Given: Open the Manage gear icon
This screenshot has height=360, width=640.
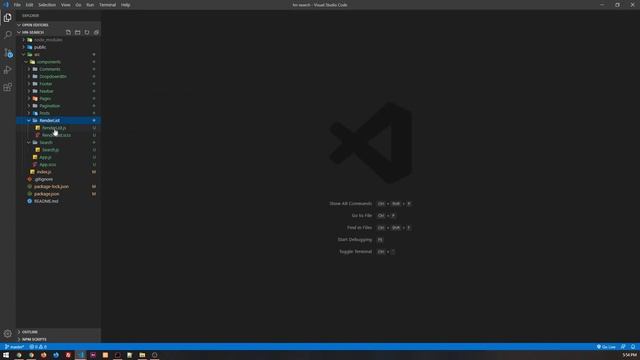Looking at the screenshot, I should (7, 333).
